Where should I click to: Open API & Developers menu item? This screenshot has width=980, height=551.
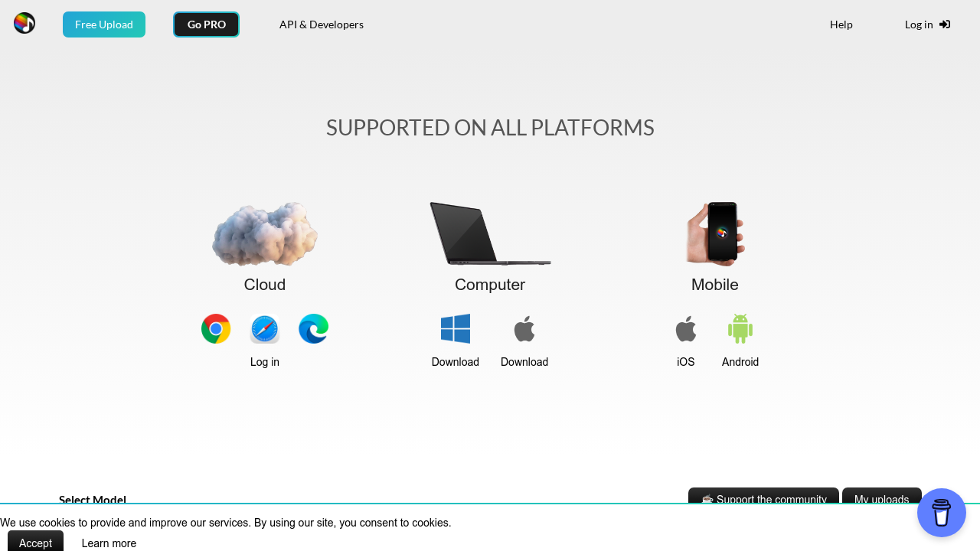click(x=322, y=24)
